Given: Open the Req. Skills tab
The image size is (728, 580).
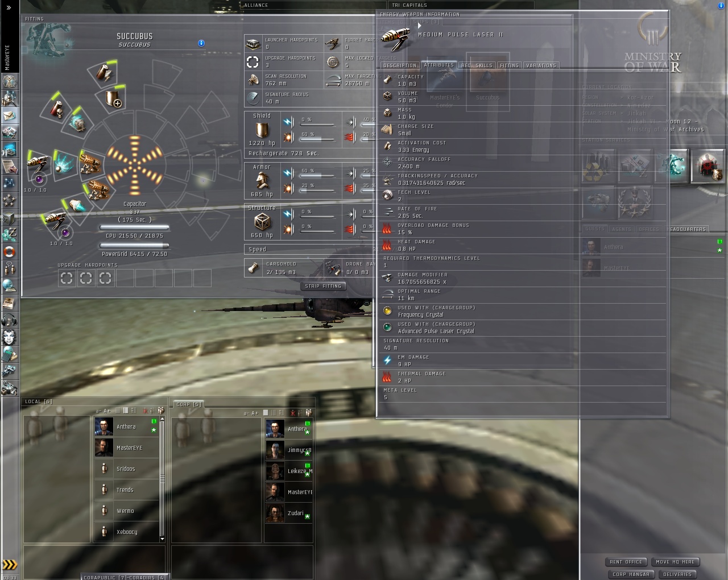Looking at the screenshot, I should coord(477,65).
